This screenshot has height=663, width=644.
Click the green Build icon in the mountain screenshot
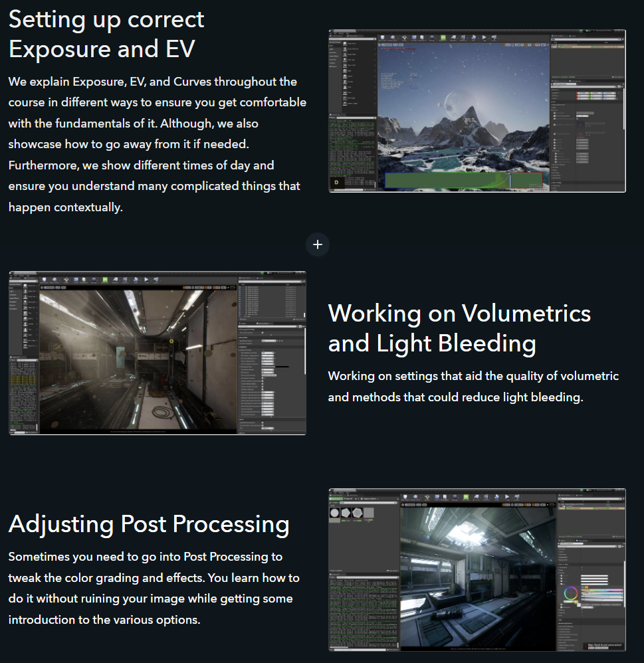point(443,39)
